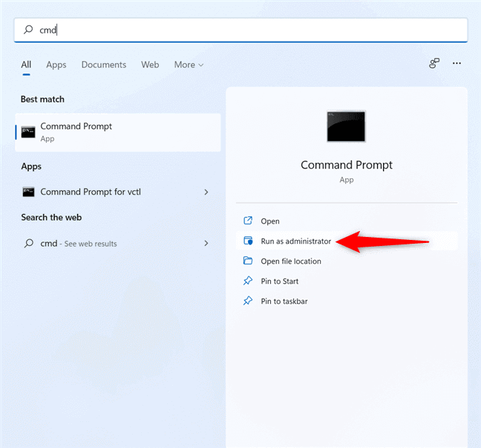Click the cmd search input field
The height and width of the screenshot is (448, 481).
(x=245, y=30)
